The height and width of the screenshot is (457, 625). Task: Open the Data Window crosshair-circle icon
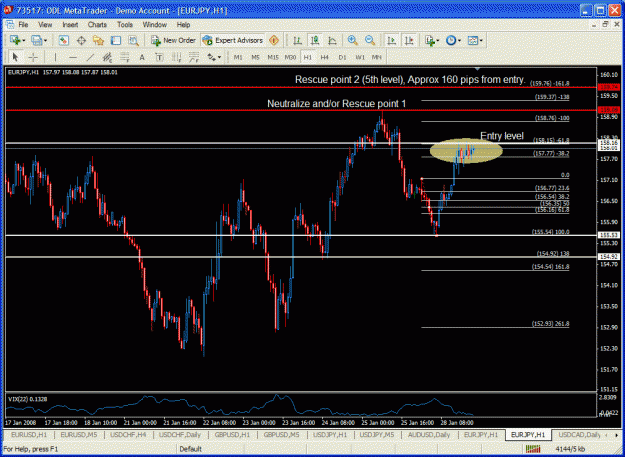[x=81, y=40]
